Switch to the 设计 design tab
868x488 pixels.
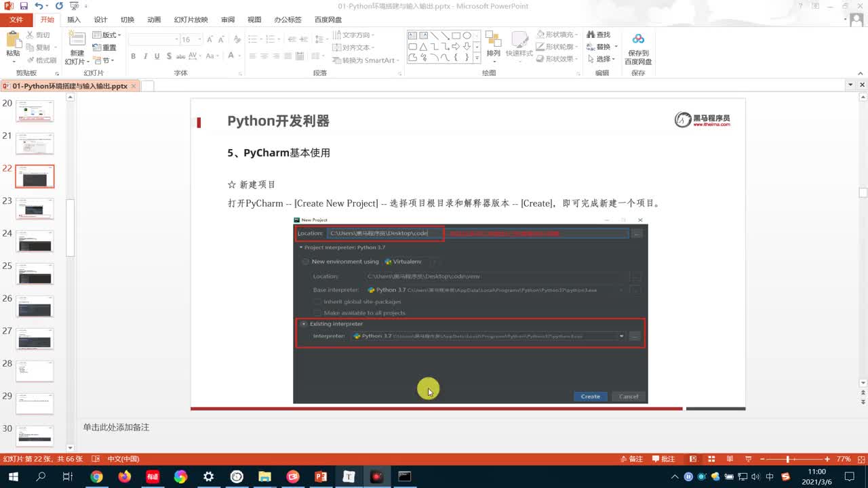tap(100, 20)
